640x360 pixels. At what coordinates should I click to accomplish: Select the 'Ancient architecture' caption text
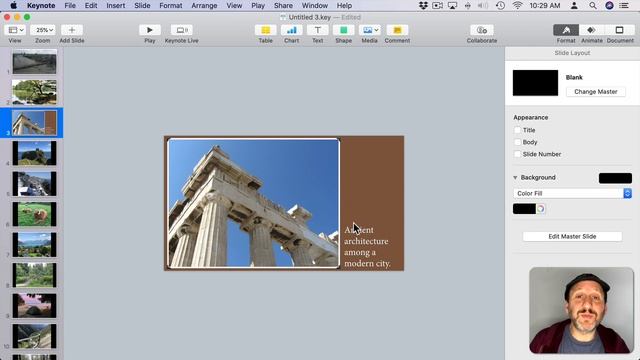point(367,247)
